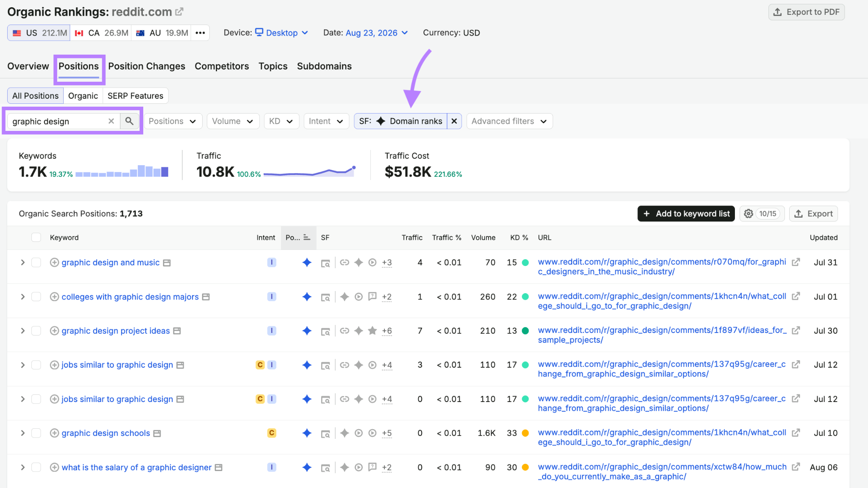Switch to the Overview tab
Viewport: 868px width, 488px height.
pos(28,67)
